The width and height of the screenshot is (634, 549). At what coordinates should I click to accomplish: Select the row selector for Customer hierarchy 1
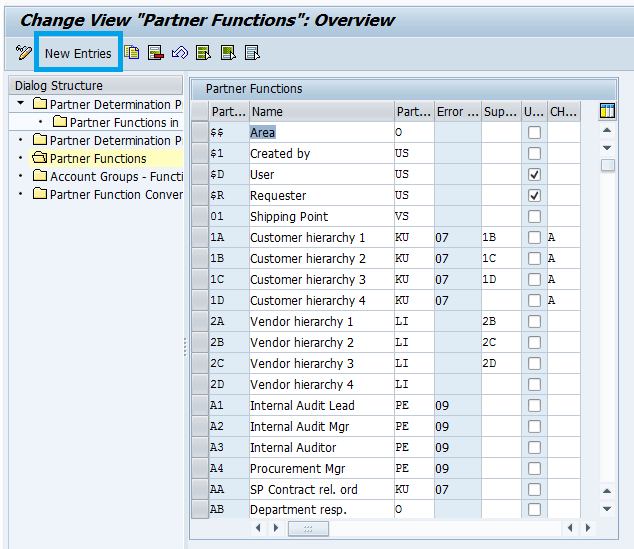199,238
